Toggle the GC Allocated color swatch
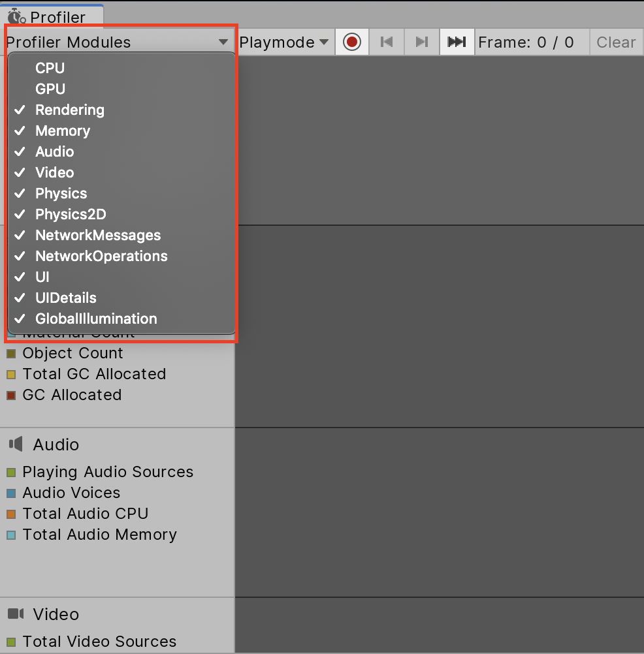This screenshot has width=644, height=654. pos(11,396)
